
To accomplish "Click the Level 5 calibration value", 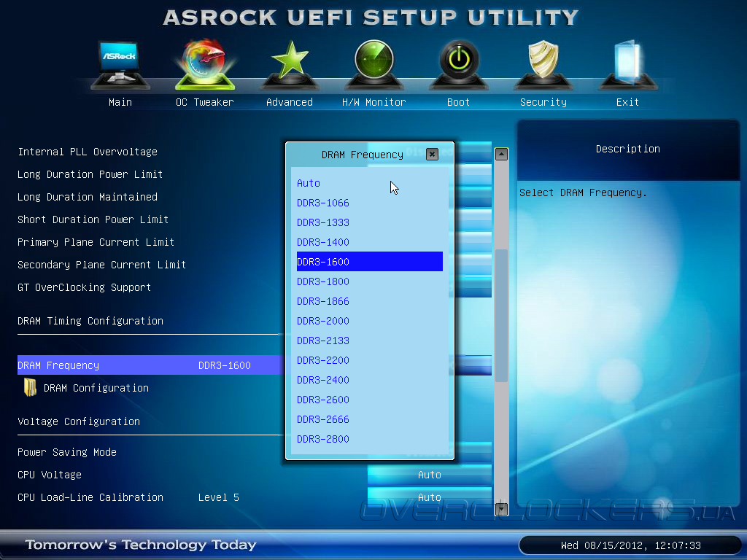I will point(219,497).
